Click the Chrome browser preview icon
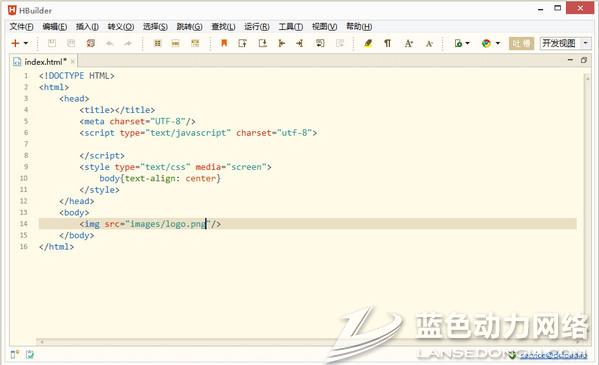 coord(486,43)
